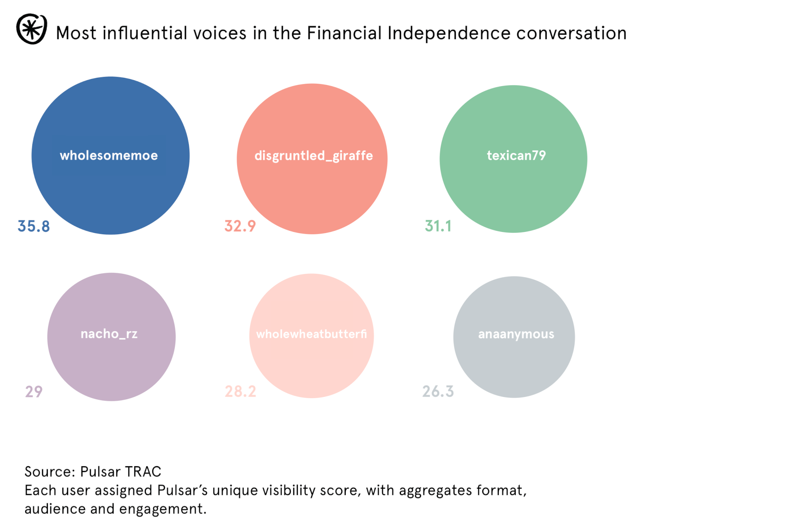Image resolution: width=797 pixels, height=532 pixels.
Task: Click the 31.1 score number
Action: [x=438, y=226]
